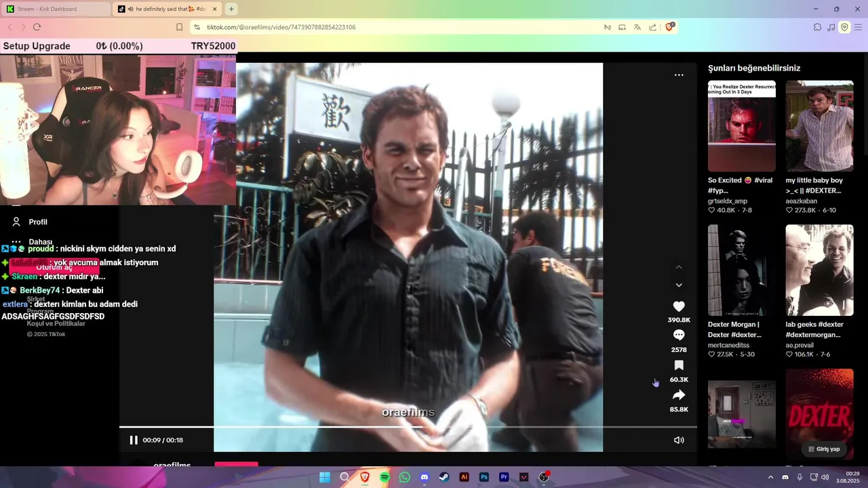Screen dimensions: 868x488
Task: Reload the current page
Action: [37, 27]
